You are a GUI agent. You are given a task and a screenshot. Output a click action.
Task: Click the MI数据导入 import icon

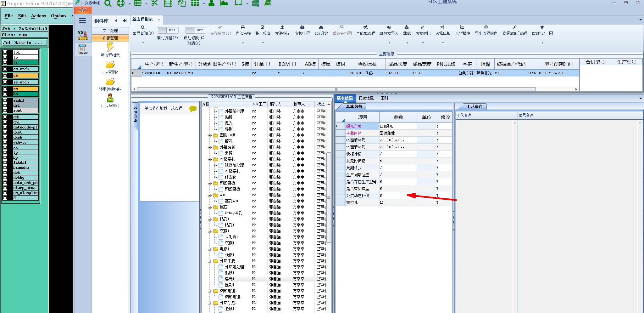pos(389,27)
